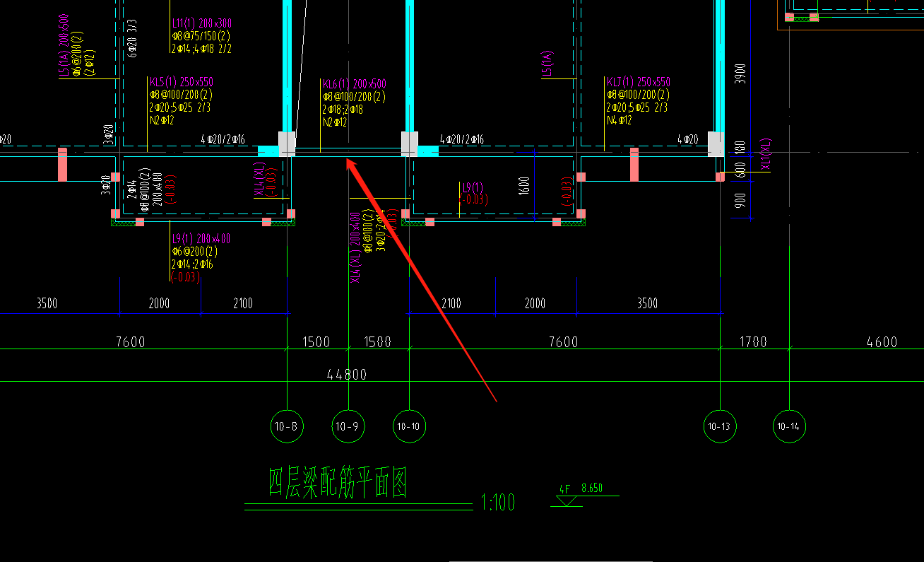Screen dimensions: 924x562
Task: Click rotated label XL4(XL) 200x400
Action: tap(355, 247)
